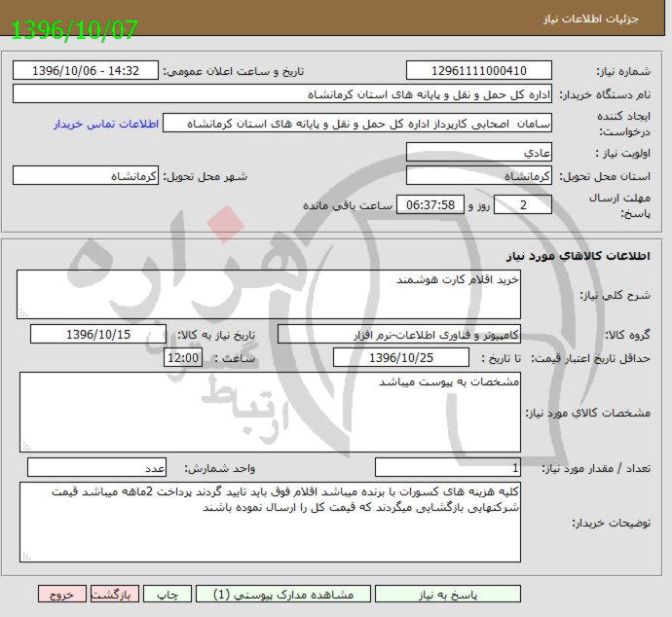Open اطلاعات تماس خریدار link

(106, 124)
